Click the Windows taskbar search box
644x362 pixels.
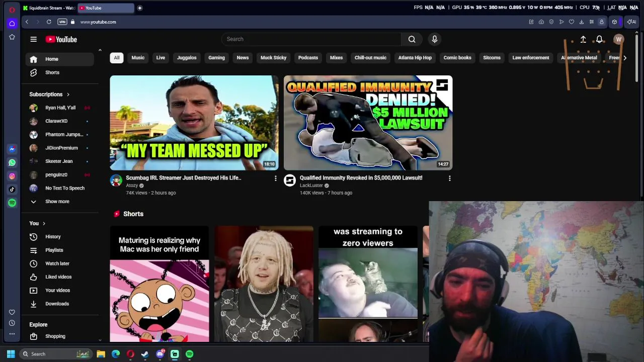coord(56,354)
